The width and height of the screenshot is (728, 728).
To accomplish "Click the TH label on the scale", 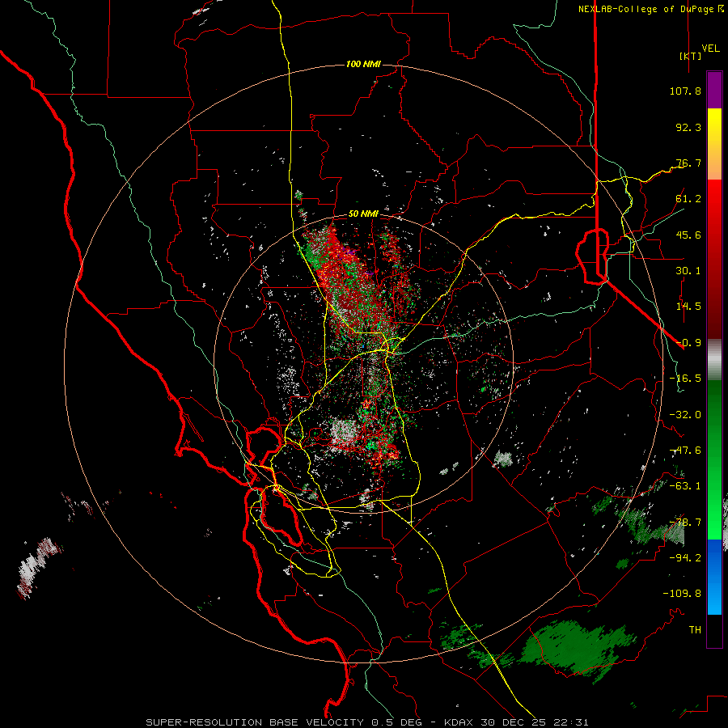I will 695,630.
